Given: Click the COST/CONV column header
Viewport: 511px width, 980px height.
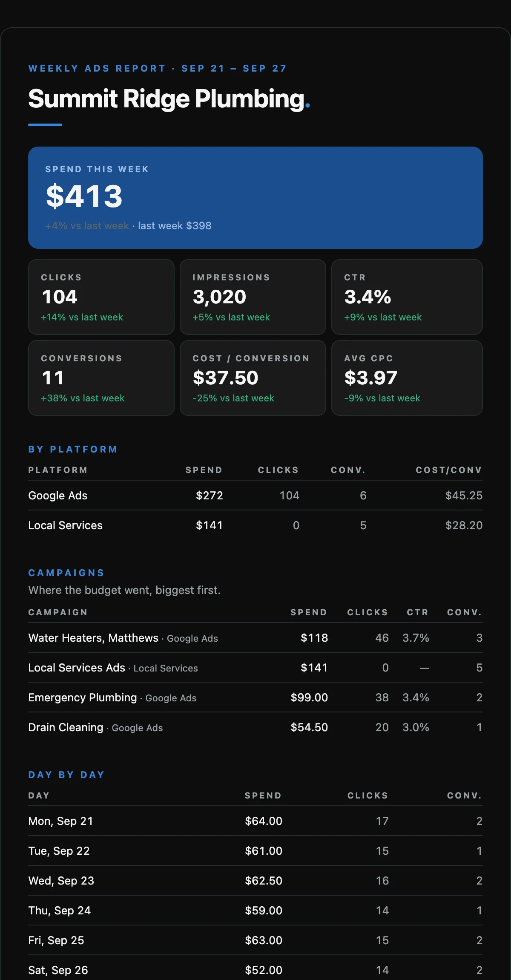Looking at the screenshot, I should point(449,470).
